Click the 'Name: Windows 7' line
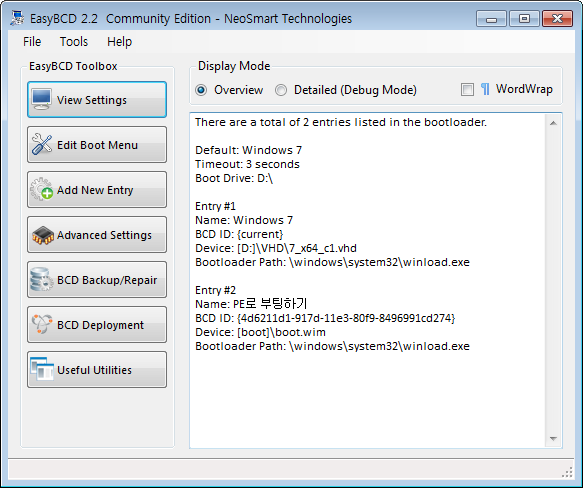 244,221
